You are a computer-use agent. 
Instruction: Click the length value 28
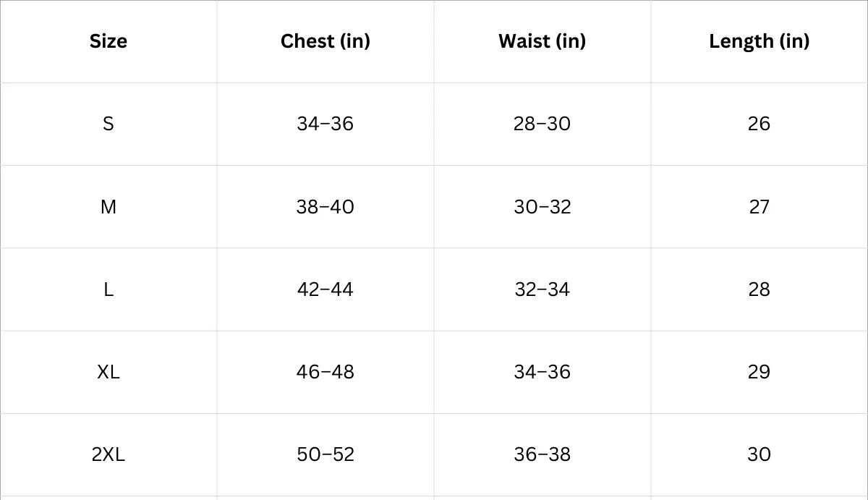(759, 289)
